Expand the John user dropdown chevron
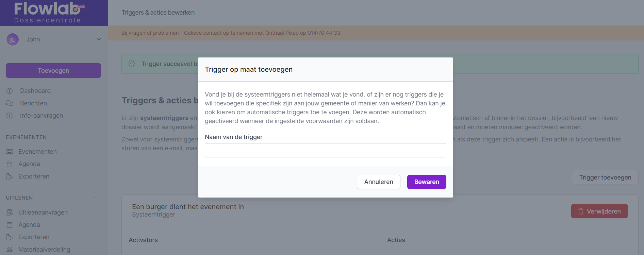The image size is (644, 255). coord(99,39)
